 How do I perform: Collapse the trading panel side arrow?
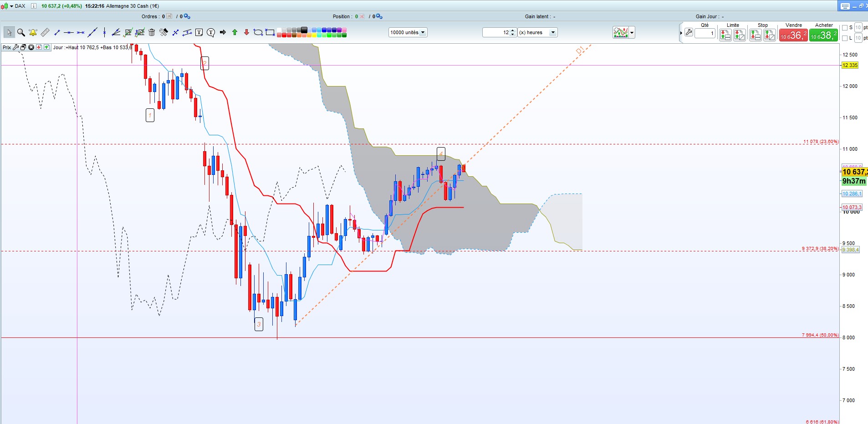coord(681,33)
